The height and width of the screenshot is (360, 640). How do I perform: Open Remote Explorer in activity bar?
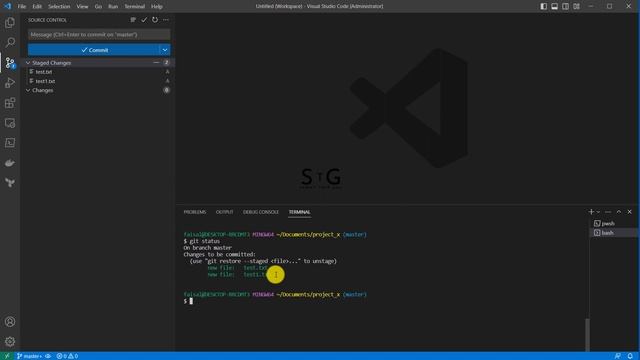coord(10,123)
